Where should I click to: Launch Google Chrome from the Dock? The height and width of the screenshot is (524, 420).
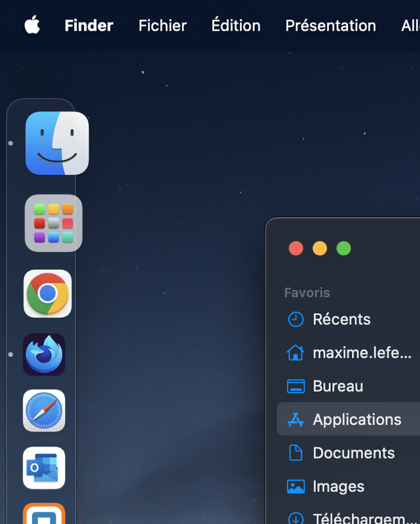[x=47, y=293]
